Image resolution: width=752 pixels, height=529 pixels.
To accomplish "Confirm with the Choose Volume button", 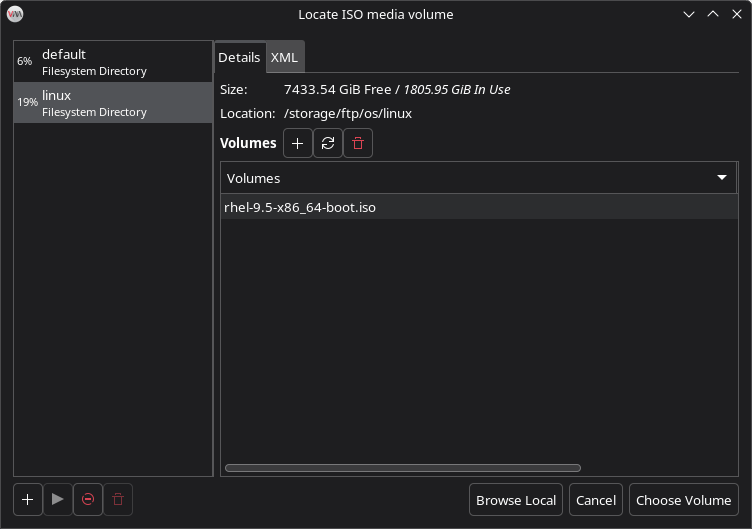I will pyautogui.click(x=684, y=500).
